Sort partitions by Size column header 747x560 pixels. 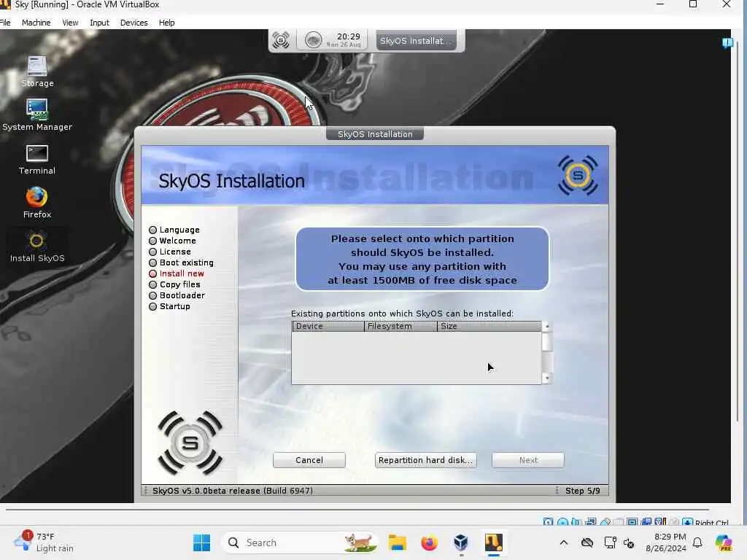489,326
